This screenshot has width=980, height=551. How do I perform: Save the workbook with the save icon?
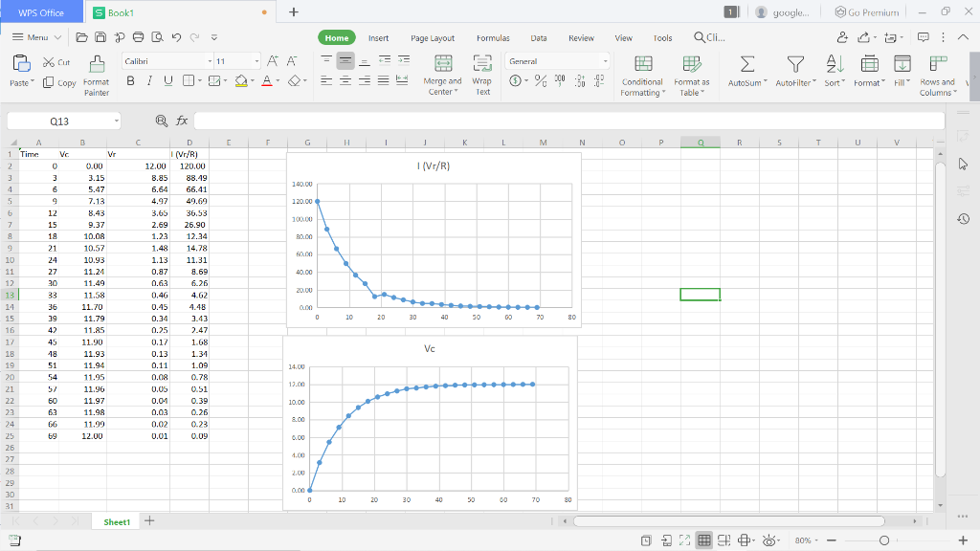click(x=100, y=37)
